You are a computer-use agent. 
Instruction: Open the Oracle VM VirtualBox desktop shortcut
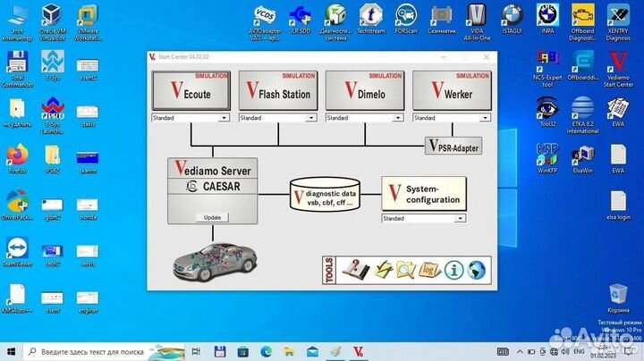[x=52, y=20]
